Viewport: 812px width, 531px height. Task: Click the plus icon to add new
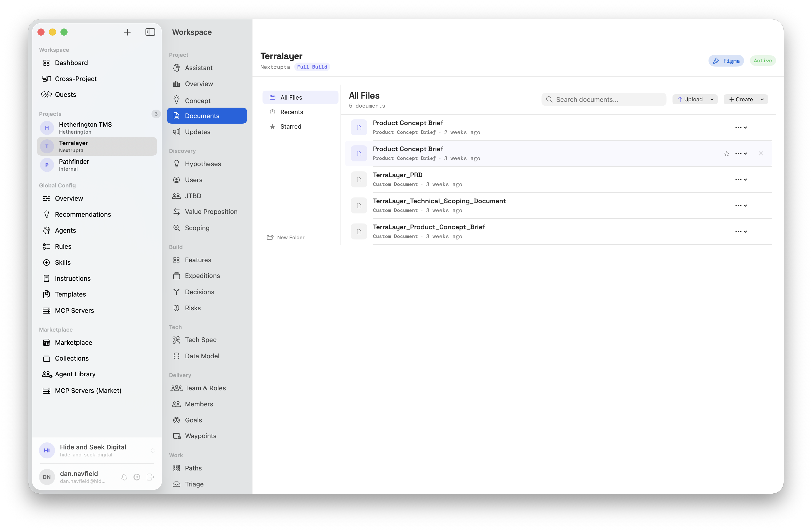coord(127,32)
